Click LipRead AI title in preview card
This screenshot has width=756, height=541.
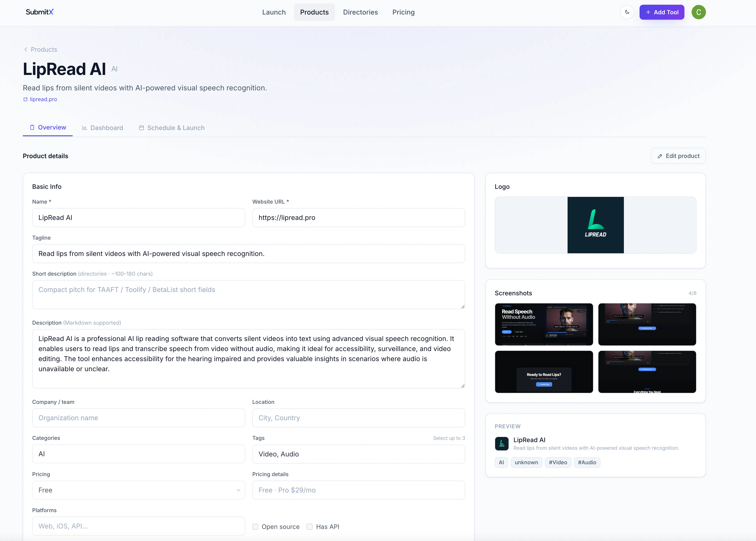529,440
